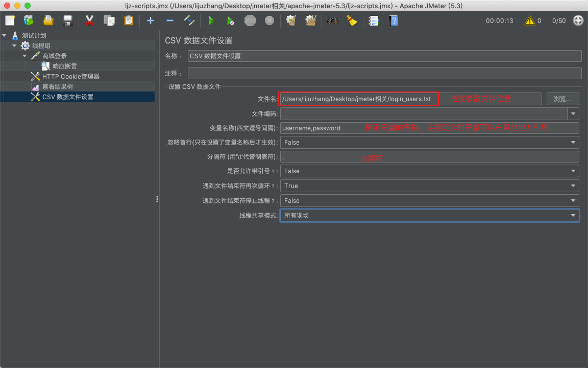Click the Open file folder icon
The width and height of the screenshot is (588, 368).
click(x=48, y=20)
